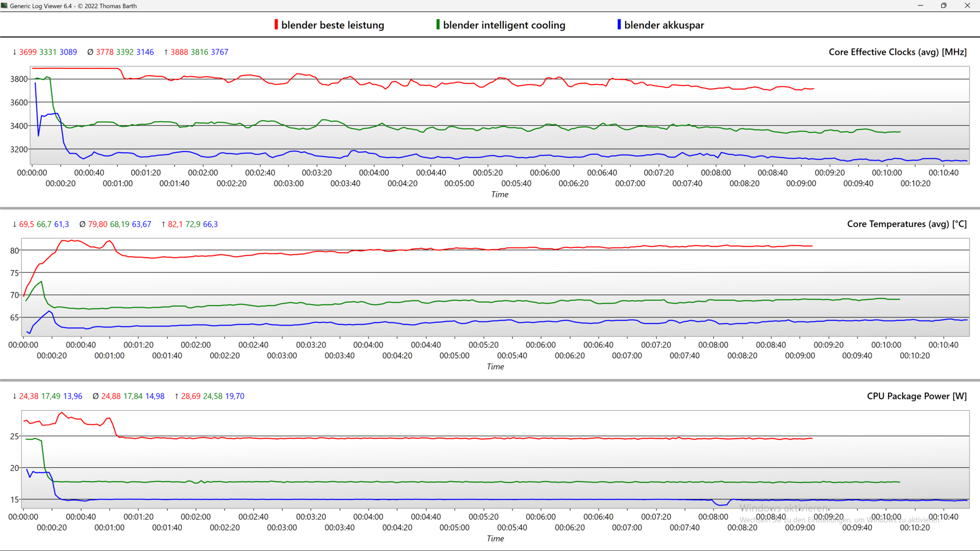Image resolution: width=980 pixels, height=551 pixels.
Task: Click the average Ø symbol in Core Clocks stats
Action: pyautogui.click(x=90, y=52)
